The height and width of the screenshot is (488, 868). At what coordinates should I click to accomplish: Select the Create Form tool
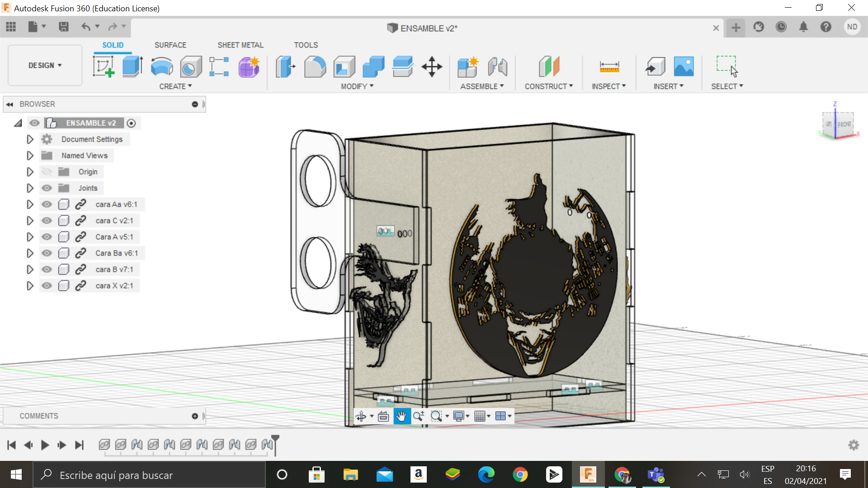click(x=249, y=66)
